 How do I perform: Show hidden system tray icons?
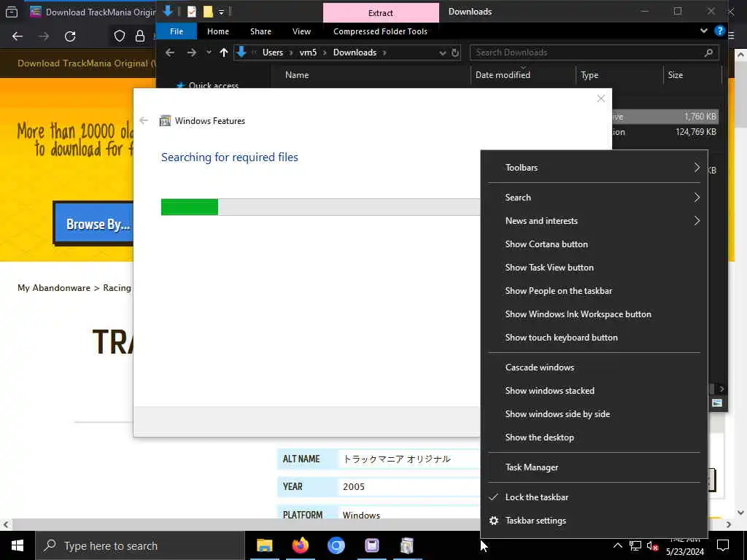click(x=617, y=545)
